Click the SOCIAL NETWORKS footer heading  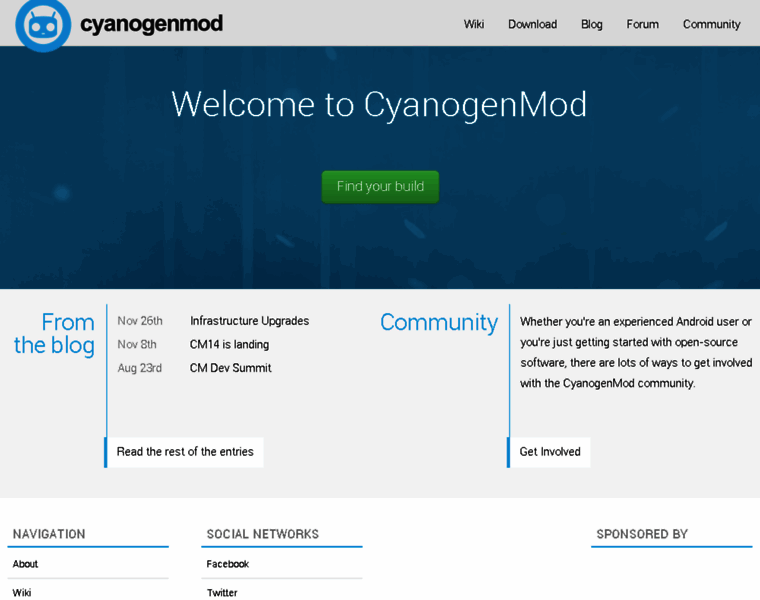pos(263,534)
